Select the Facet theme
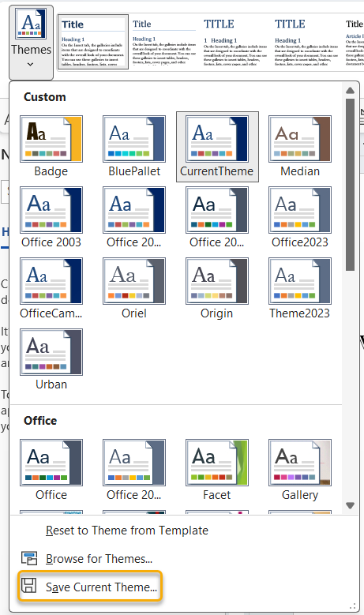 pyautogui.click(x=217, y=471)
